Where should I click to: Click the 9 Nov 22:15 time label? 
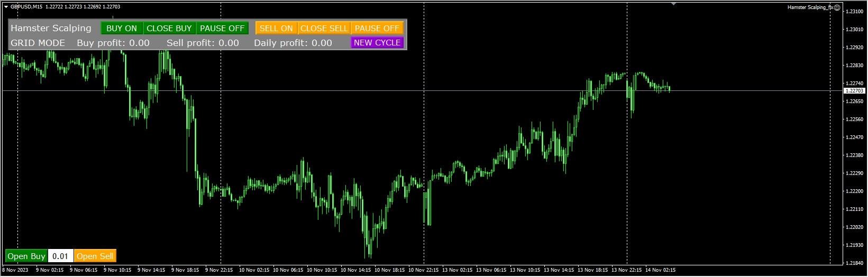(219, 270)
